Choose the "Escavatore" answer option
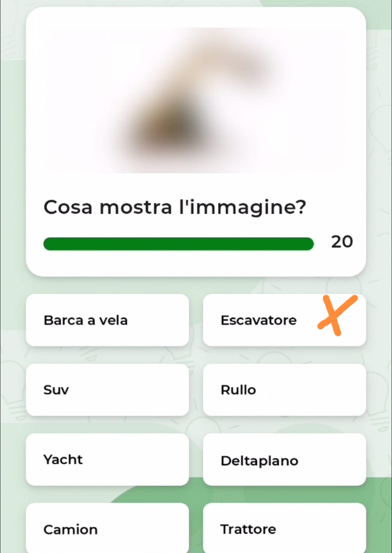392x553 pixels. tap(259, 320)
